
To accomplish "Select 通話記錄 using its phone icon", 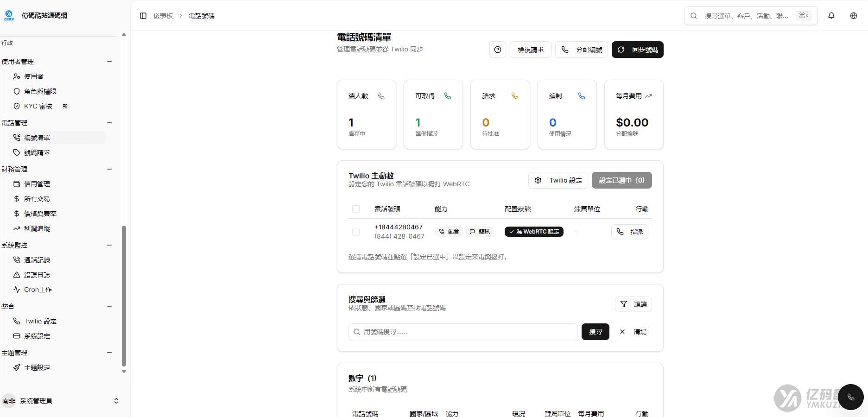I will click(17, 260).
